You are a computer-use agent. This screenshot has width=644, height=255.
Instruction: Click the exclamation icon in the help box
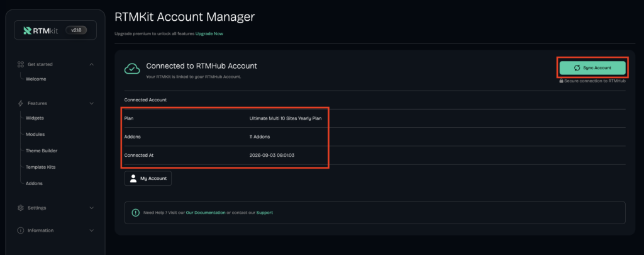coord(136,213)
